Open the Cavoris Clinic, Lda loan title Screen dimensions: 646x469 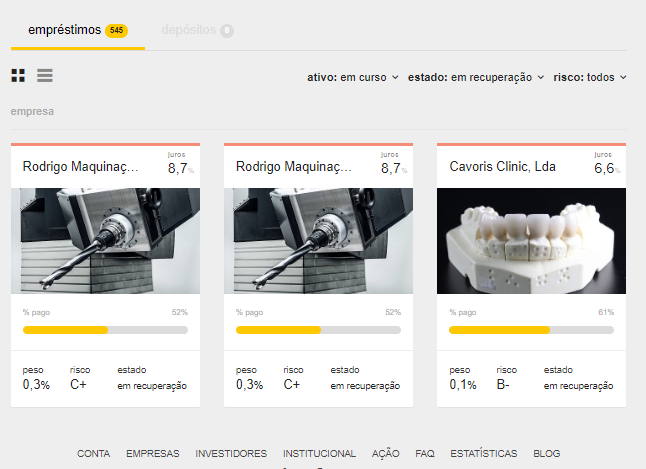(x=503, y=167)
